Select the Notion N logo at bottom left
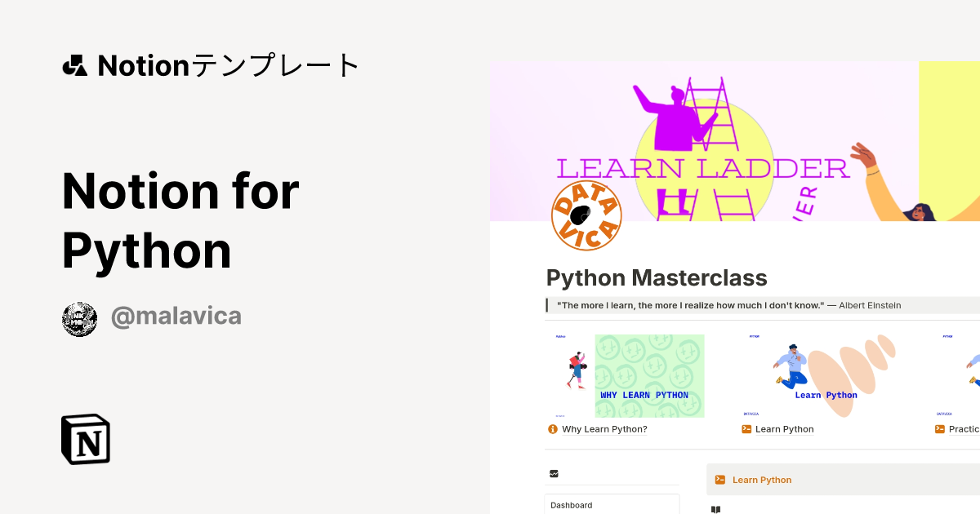The image size is (980, 514). tap(85, 439)
